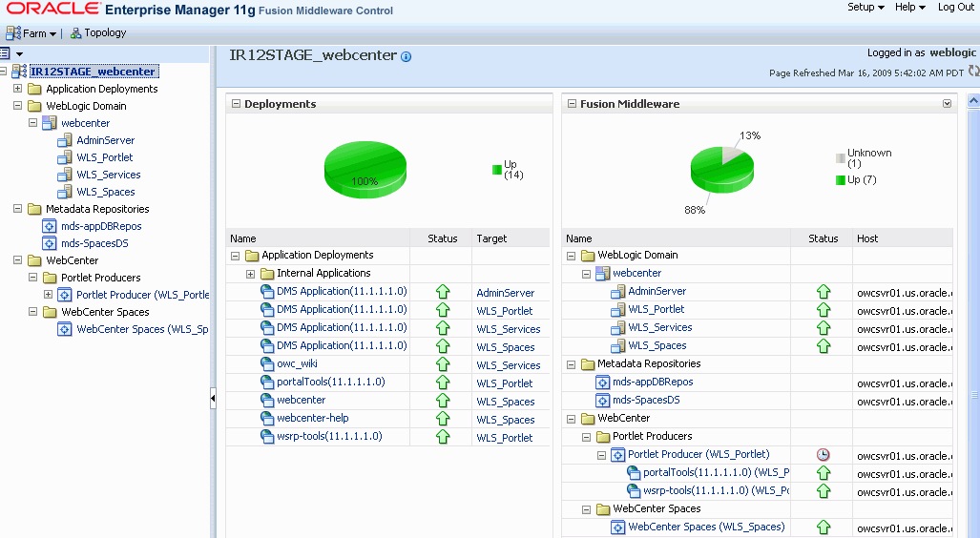Open the webcenter deployment link
The image size is (980, 538).
pos(302,400)
